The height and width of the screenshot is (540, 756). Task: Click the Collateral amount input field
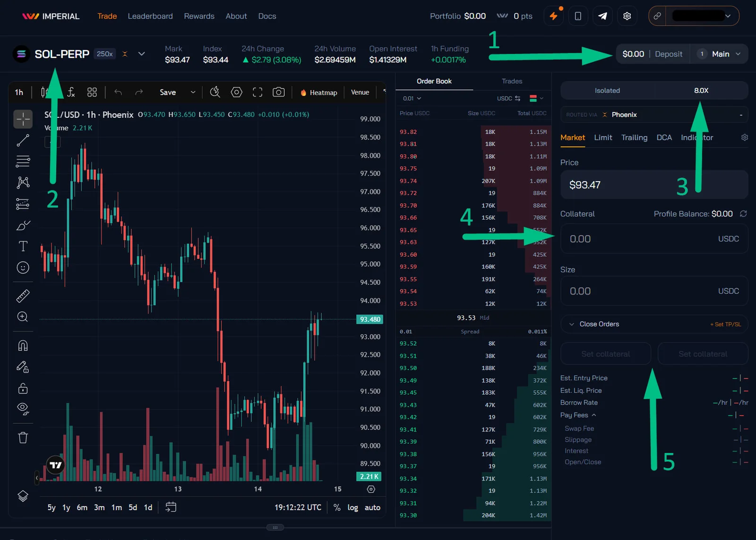pos(654,239)
